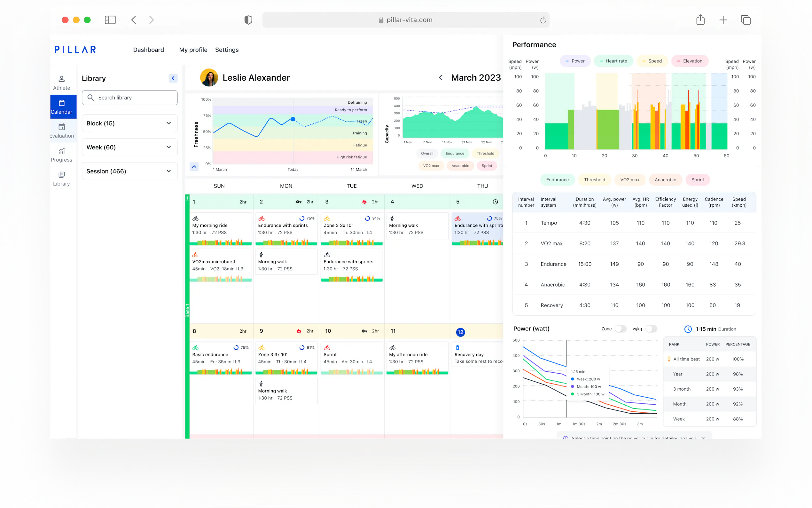Toggle Heart rate series in Performance chart

point(613,61)
